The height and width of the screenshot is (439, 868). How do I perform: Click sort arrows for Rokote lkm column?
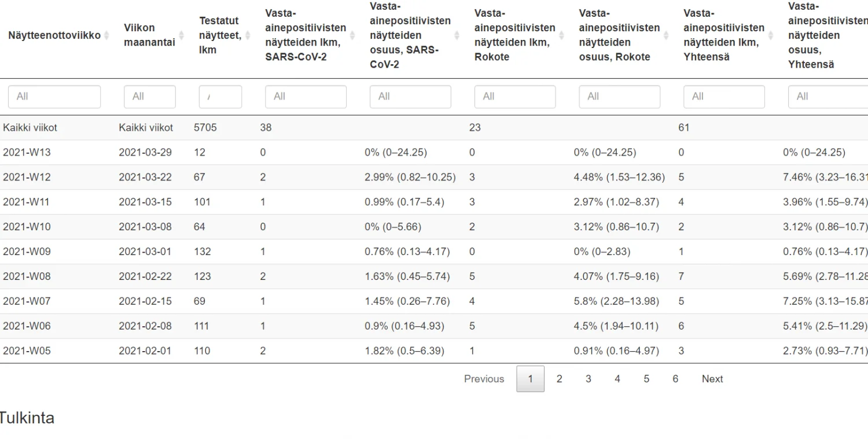561,35
